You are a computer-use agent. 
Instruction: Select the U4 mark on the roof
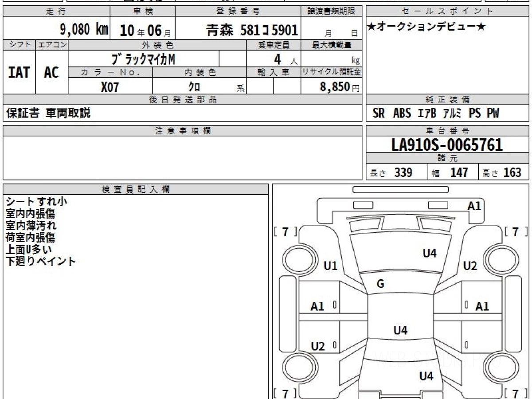400,330
